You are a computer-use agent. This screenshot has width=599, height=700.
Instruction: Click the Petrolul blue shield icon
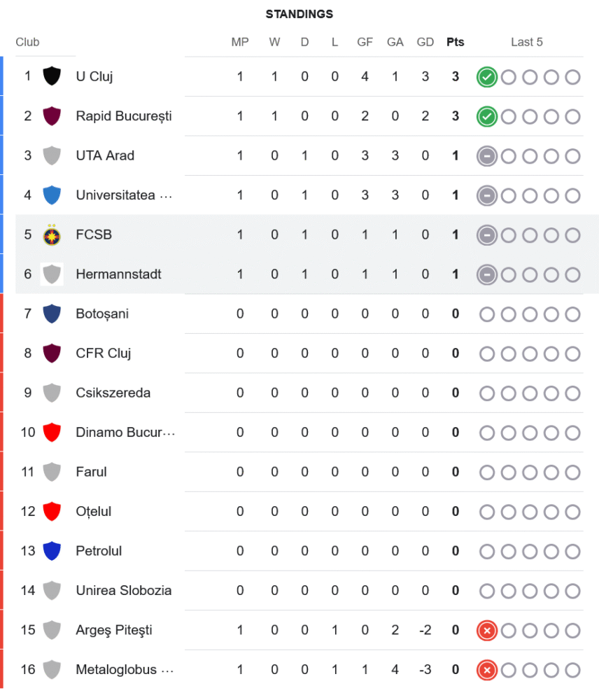[52, 551]
